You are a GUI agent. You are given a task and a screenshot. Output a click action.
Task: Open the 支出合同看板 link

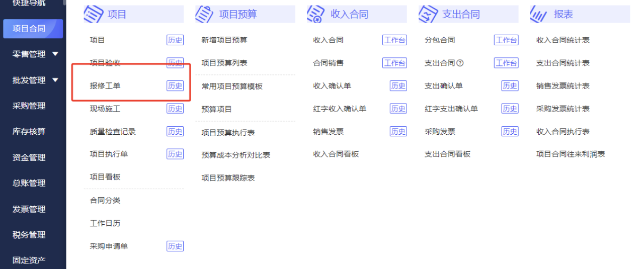click(x=448, y=154)
